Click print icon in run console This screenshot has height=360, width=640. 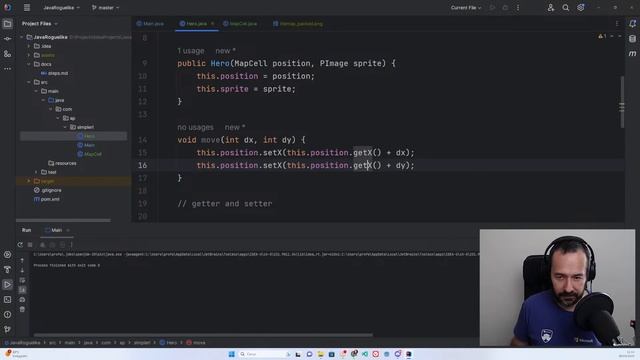(22, 300)
